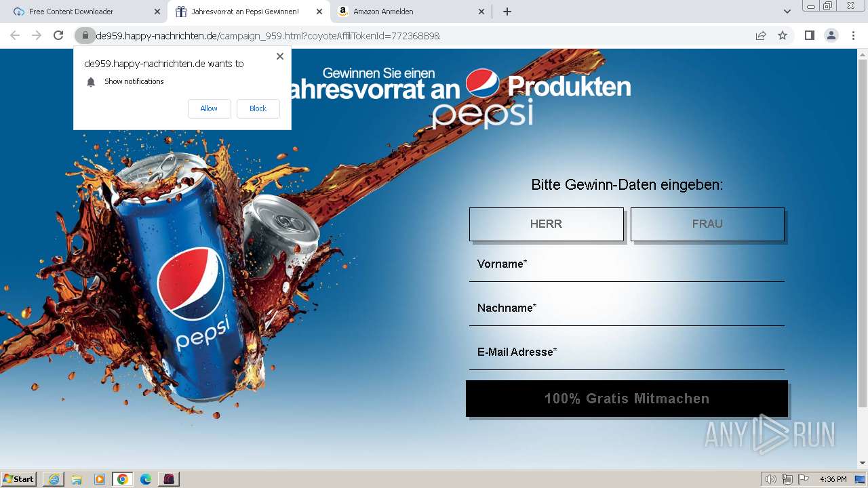Click the scrollbar down arrow
This screenshot has width=868, height=488.
(863, 463)
